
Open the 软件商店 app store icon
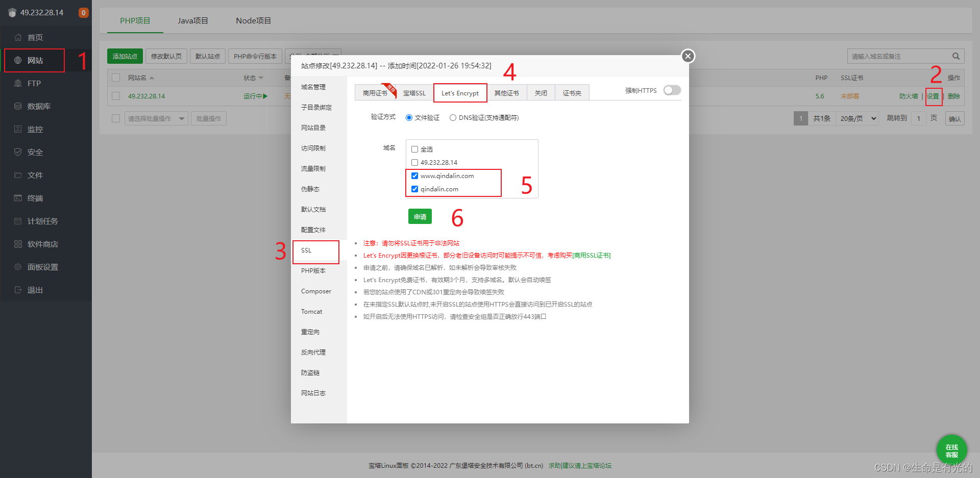(18, 244)
